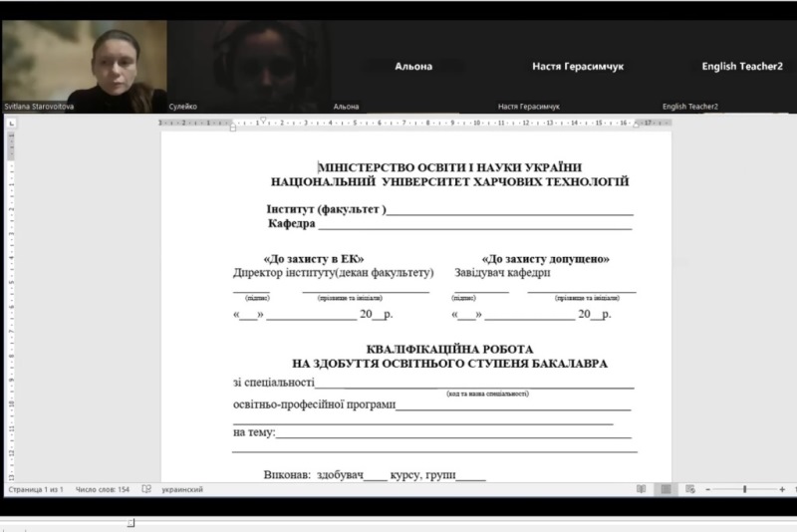Click 'Завідувач кафедри' text
Viewport: 797px width, 532px height.
pos(502,273)
